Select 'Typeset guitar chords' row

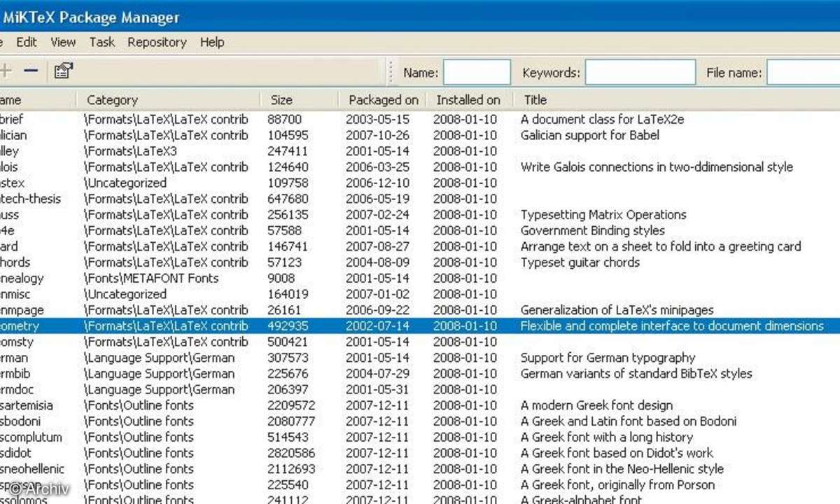coord(420,262)
